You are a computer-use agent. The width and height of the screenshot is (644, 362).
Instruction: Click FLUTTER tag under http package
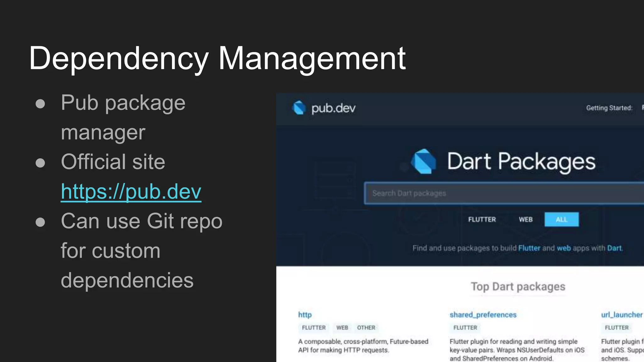click(314, 328)
